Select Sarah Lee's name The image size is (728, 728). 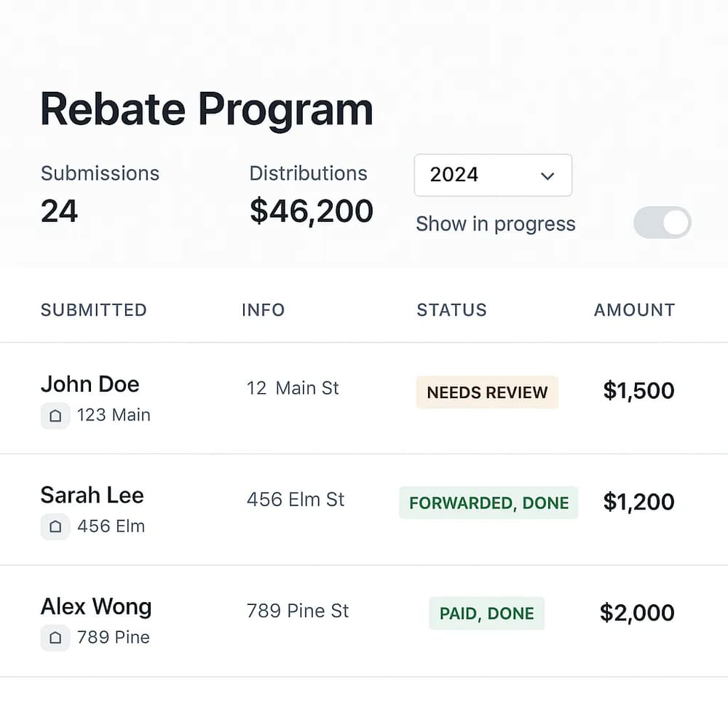pos(92,495)
